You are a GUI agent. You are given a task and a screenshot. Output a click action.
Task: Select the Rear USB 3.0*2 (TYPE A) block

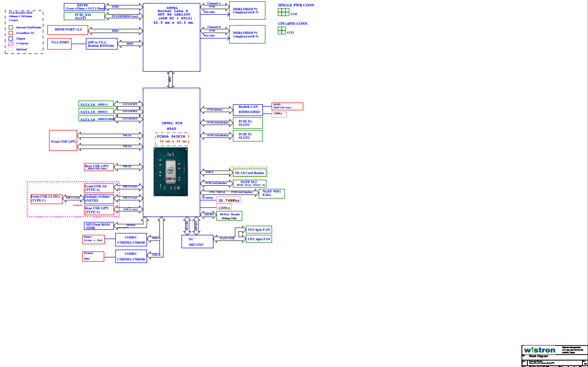click(x=99, y=210)
